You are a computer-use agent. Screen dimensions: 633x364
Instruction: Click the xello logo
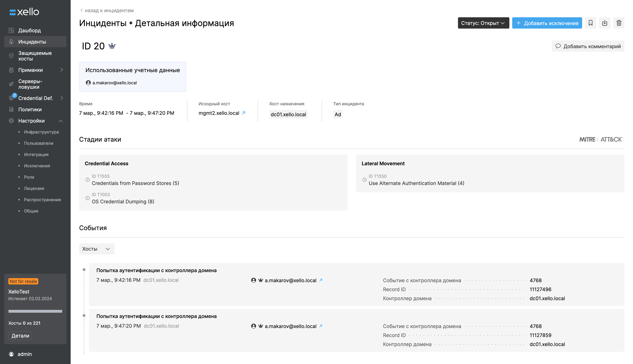(x=24, y=12)
